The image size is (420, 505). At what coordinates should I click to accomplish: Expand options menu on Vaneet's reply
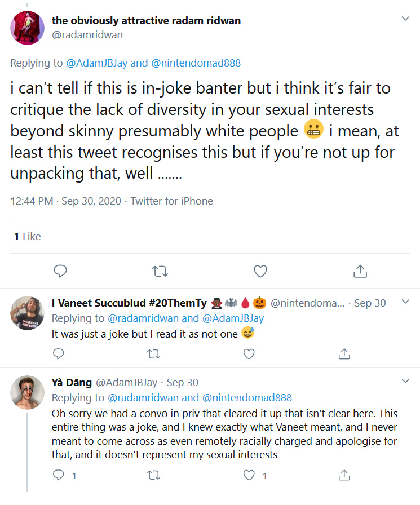click(405, 302)
